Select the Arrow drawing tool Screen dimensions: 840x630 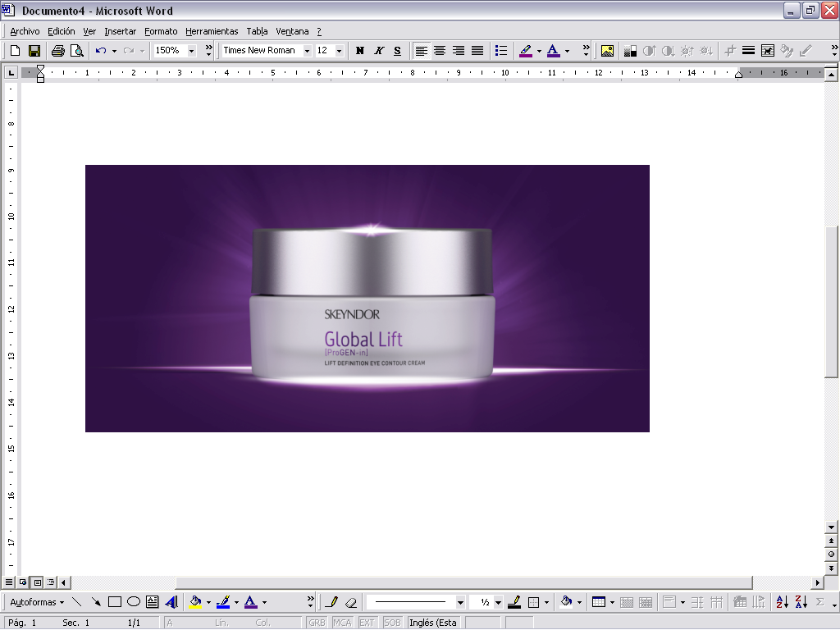pyautogui.click(x=96, y=601)
